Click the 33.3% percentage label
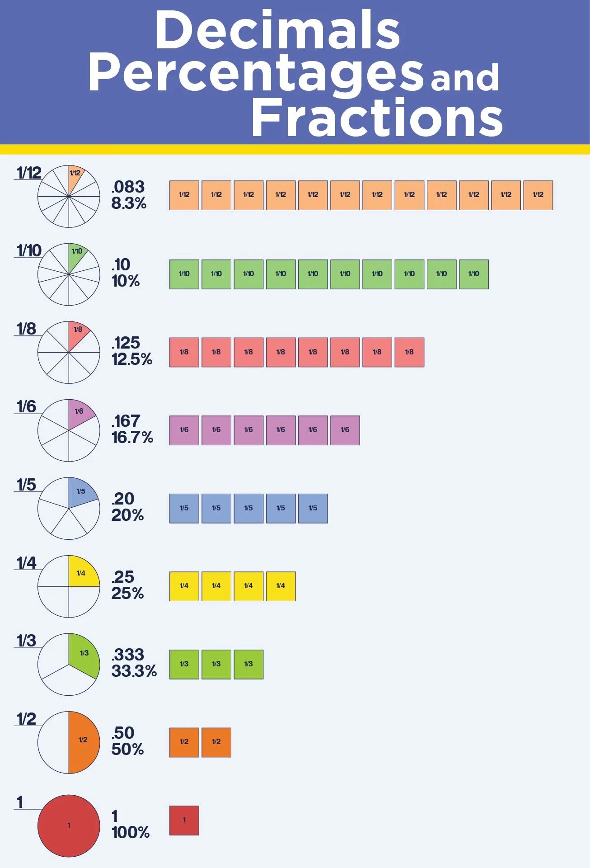This screenshot has width=590, height=868. pos(134,671)
